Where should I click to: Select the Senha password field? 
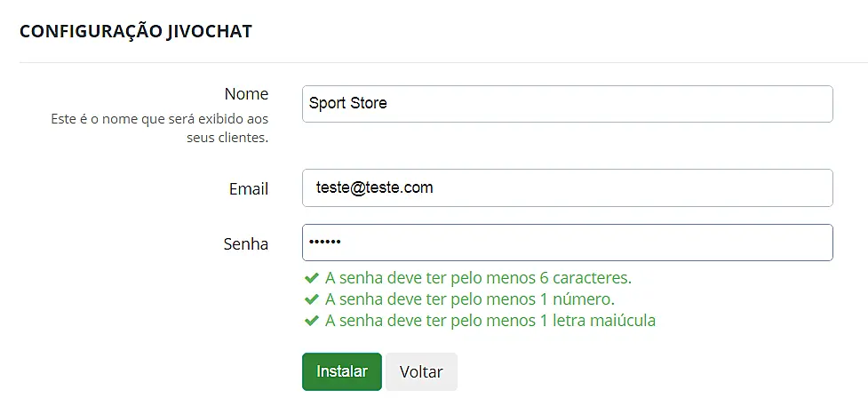click(x=567, y=243)
